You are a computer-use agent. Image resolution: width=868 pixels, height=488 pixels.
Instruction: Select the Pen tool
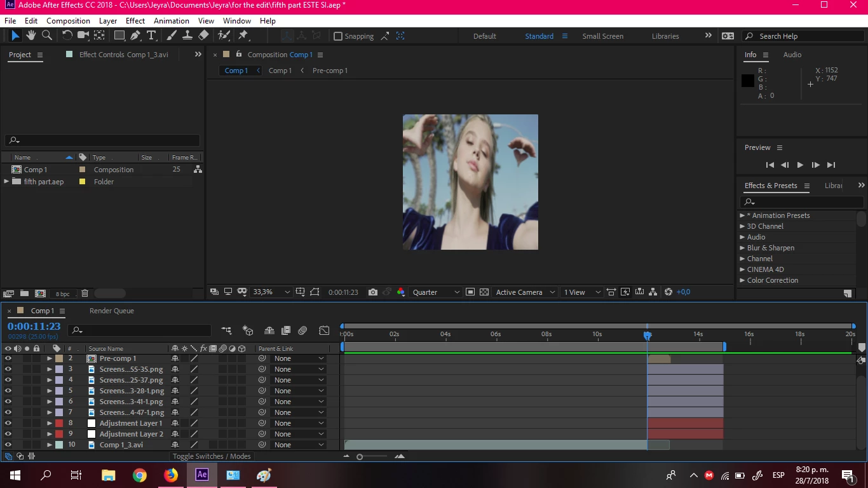point(135,36)
